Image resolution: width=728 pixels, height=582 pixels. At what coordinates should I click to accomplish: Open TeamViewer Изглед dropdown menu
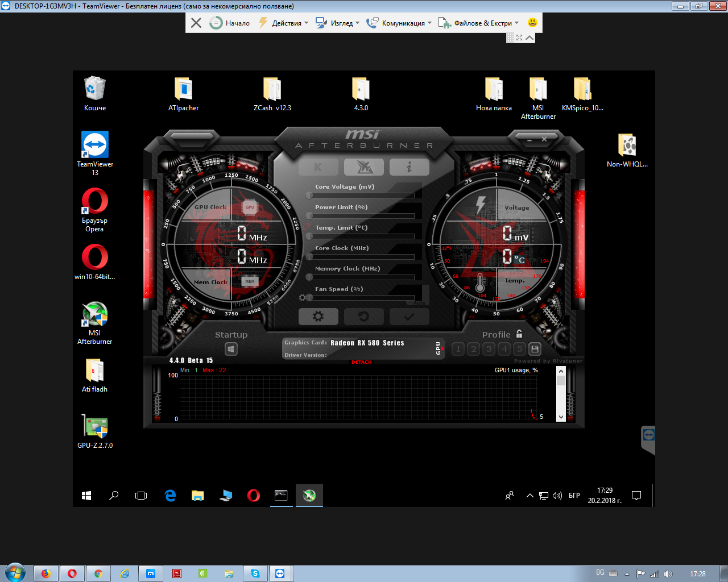tap(338, 23)
